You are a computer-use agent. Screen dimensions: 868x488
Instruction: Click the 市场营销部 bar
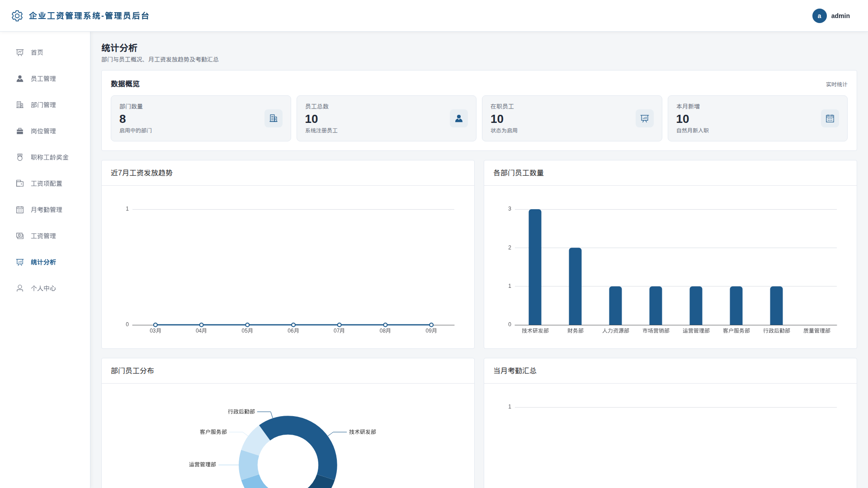656,305
